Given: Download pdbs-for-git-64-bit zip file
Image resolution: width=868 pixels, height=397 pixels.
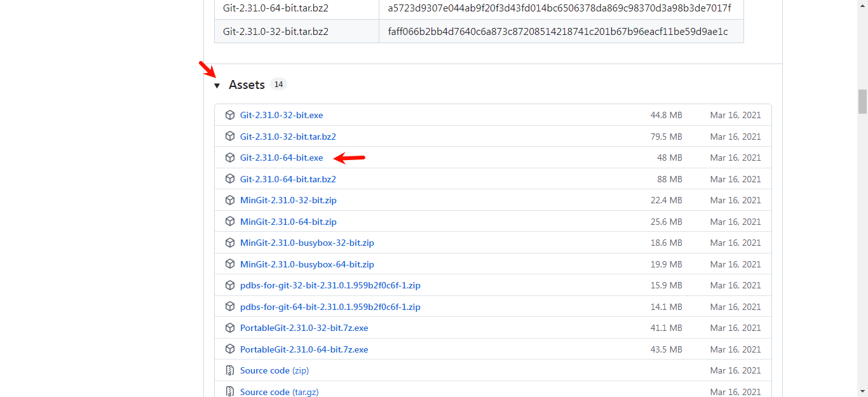Looking at the screenshot, I should tap(330, 307).
